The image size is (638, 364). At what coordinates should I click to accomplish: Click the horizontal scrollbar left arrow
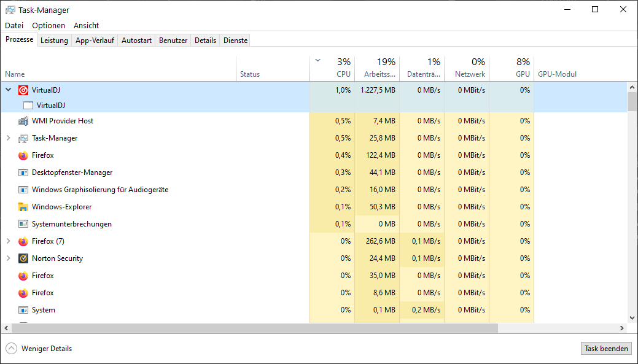click(x=6, y=328)
